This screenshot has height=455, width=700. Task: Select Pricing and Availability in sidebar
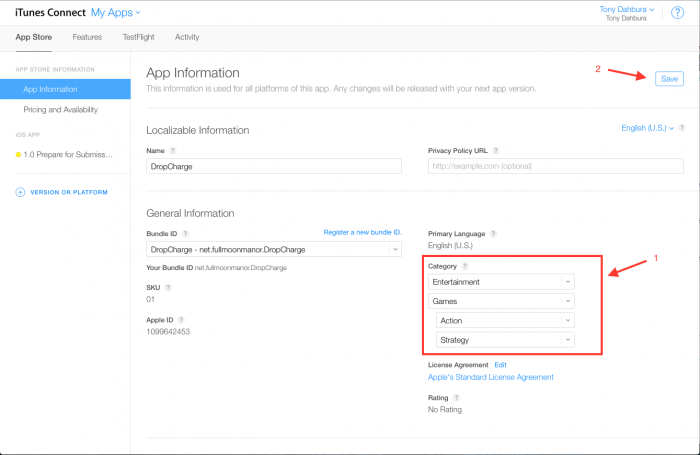coord(61,110)
